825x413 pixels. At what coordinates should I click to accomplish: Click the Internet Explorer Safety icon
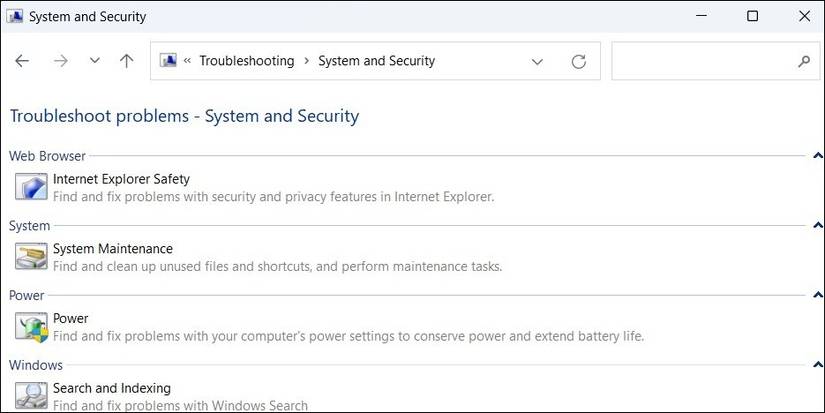[31, 187]
